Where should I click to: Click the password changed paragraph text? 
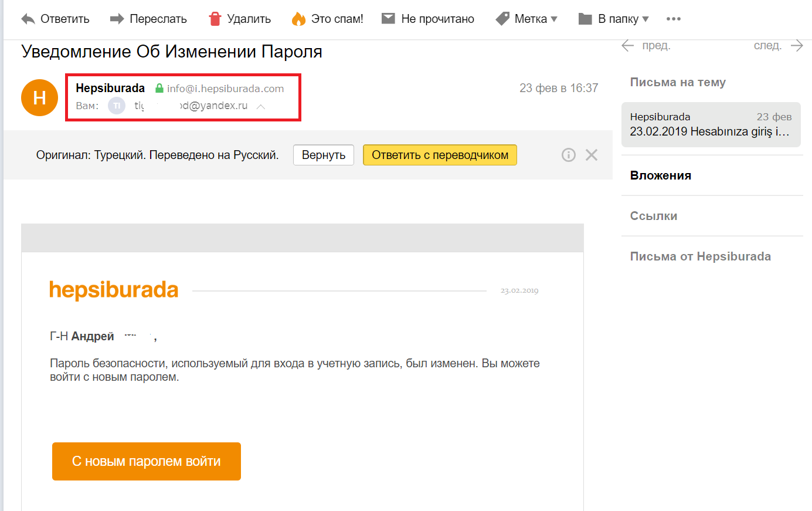pyautogui.click(x=295, y=370)
